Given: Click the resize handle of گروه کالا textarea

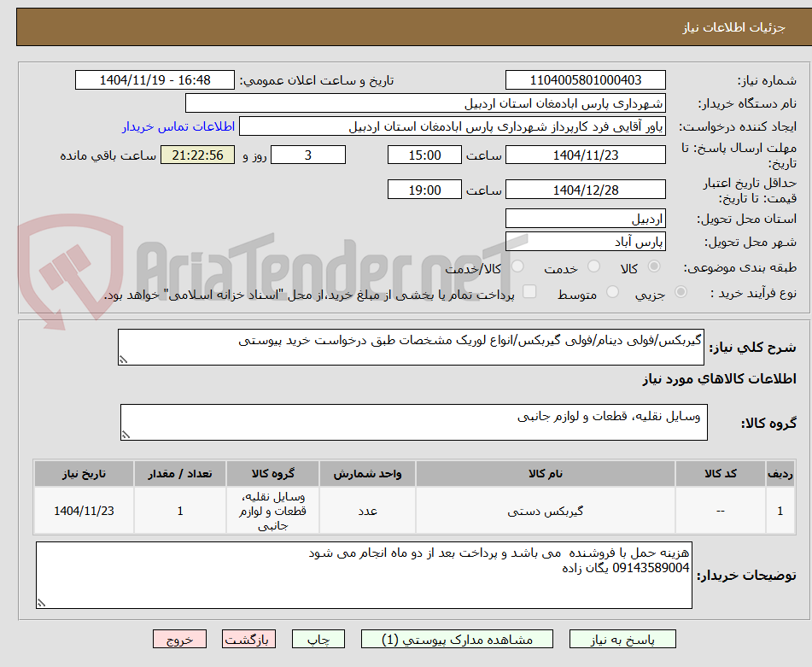Looking at the screenshot, I should [x=126, y=435].
